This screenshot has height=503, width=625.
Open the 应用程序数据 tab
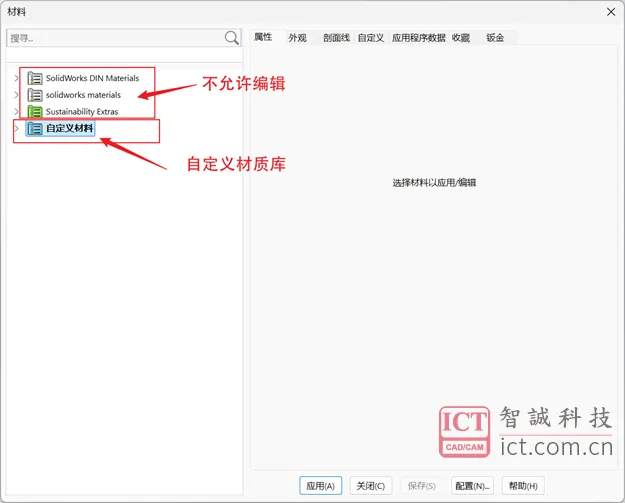pyautogui.click(x=419, y=38)
